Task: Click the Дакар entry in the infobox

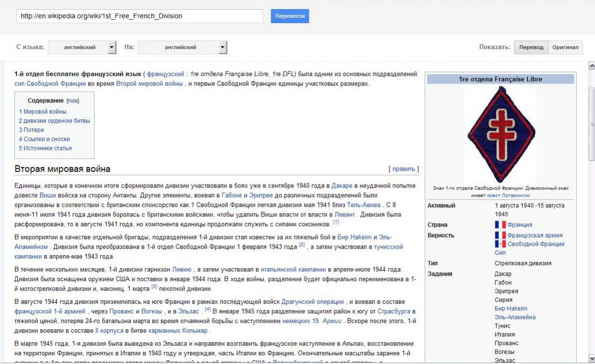Action: (x=503, y=274)
